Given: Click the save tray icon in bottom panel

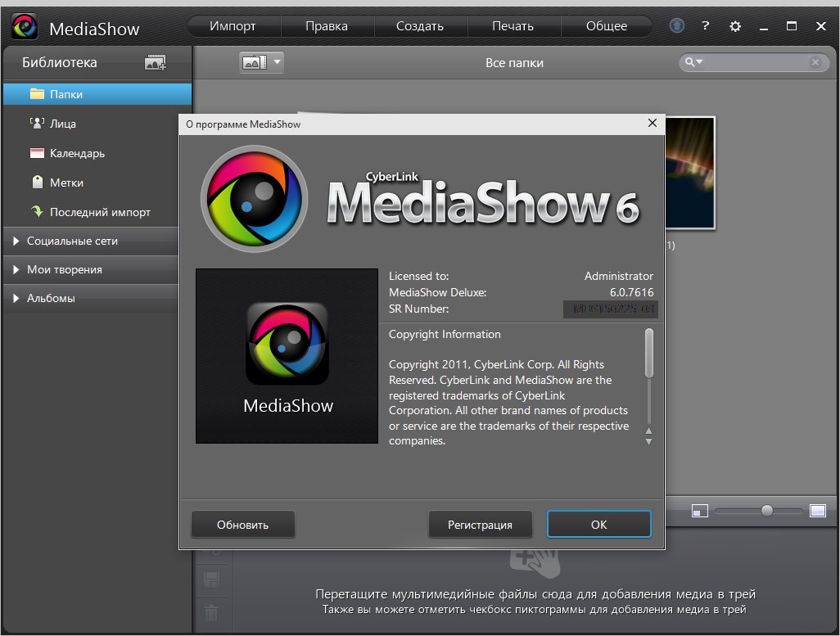Looking at the screenshot, I should (x=211, y=580).
